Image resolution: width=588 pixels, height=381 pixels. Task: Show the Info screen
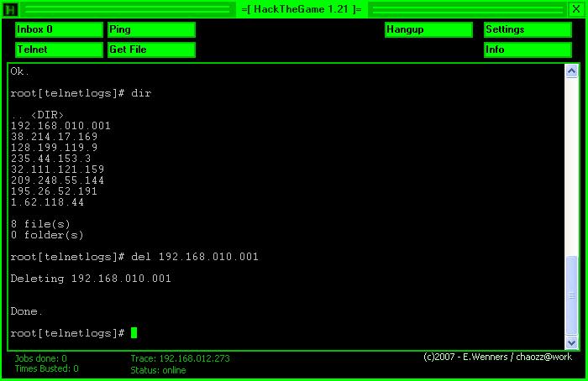click(528, 50)
